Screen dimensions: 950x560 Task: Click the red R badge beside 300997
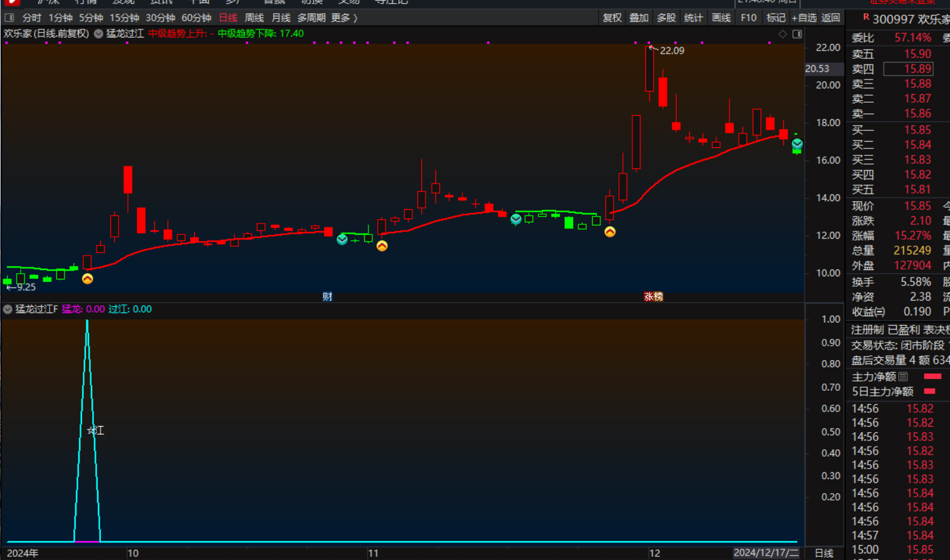(866, 18)
